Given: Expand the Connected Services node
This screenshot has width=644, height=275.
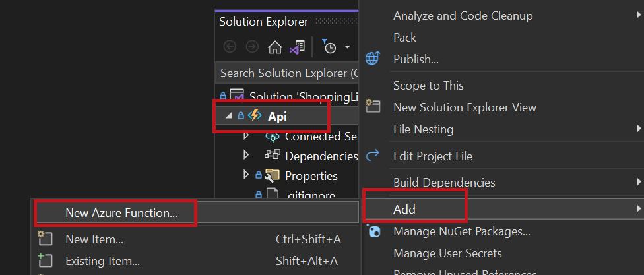Looking at the screenshot, I should [246, 136].
